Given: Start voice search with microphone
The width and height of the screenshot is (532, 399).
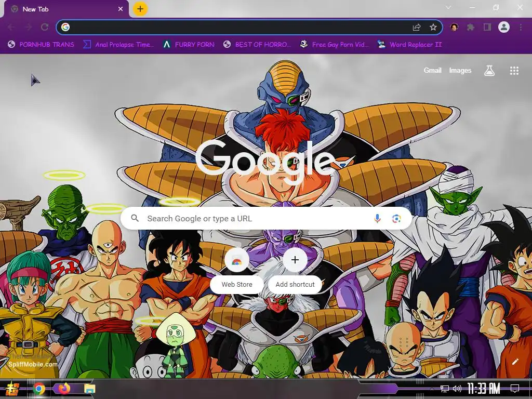Looking at the screenshot, I should click(x=377, y=219).
